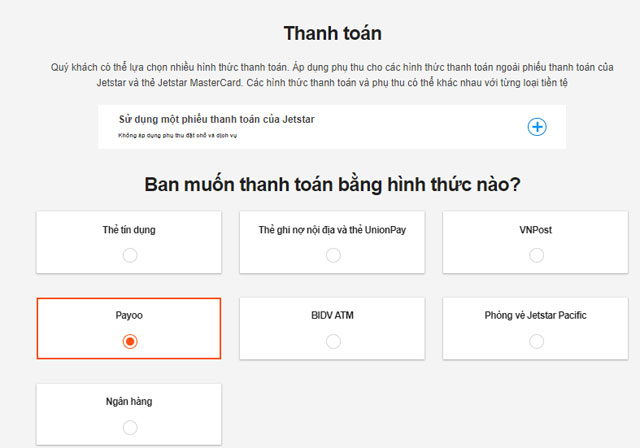Image resolution: width=640 pixels, height=448 pixels.
Task: Click Thẻ ghi nợ nội địa và thẻ UnionPay label
Action: [333, 230]
